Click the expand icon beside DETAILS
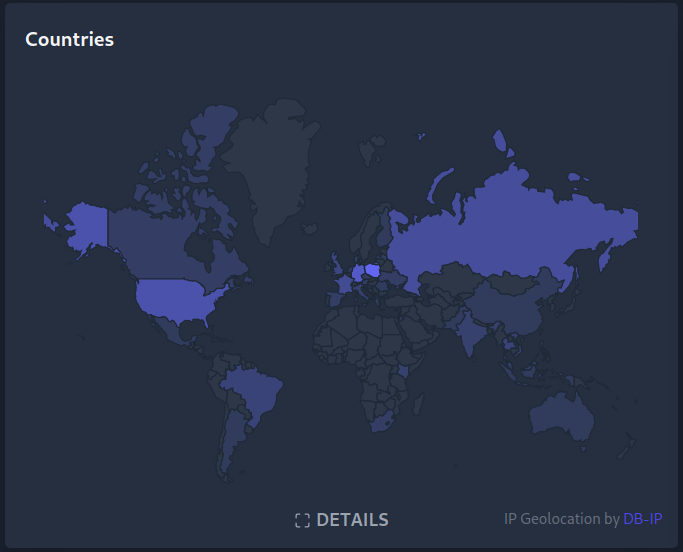 pyautogui.click(x=302, y=520)
